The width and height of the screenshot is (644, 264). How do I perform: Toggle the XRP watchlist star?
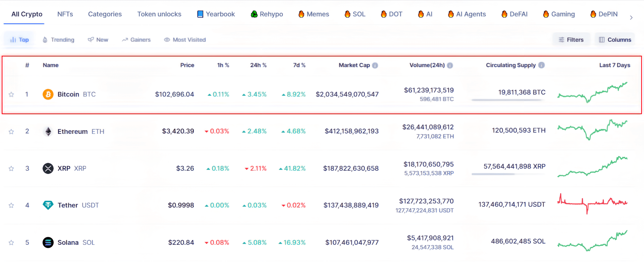click(11, 168)
